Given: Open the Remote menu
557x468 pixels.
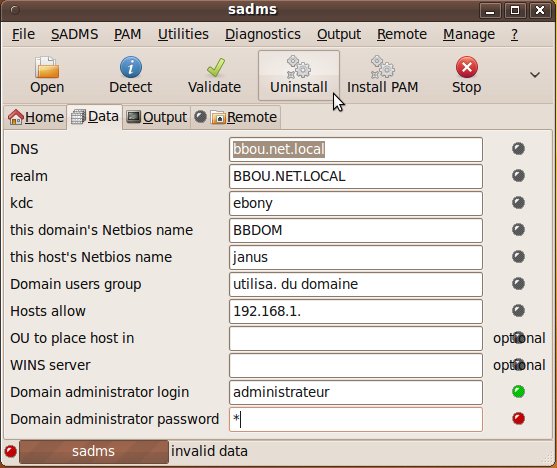Looking at the screenshot, I should 402,34.
